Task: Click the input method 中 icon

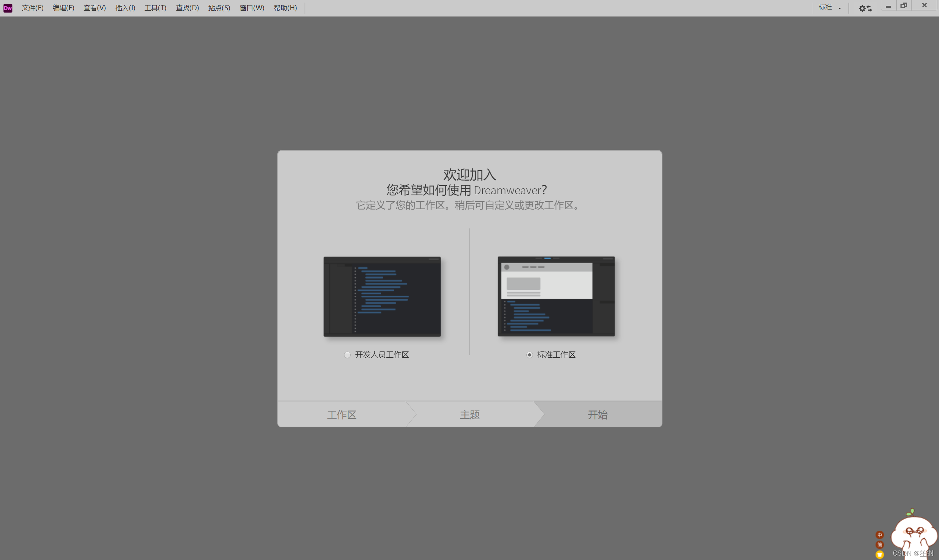Action: tap(879, 535)
